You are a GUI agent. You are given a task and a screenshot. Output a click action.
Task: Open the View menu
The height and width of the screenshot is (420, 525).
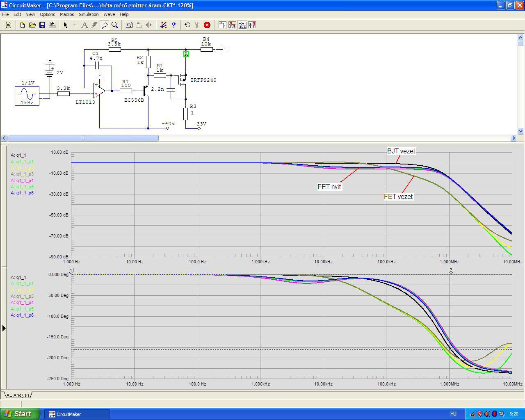(30, 14)
